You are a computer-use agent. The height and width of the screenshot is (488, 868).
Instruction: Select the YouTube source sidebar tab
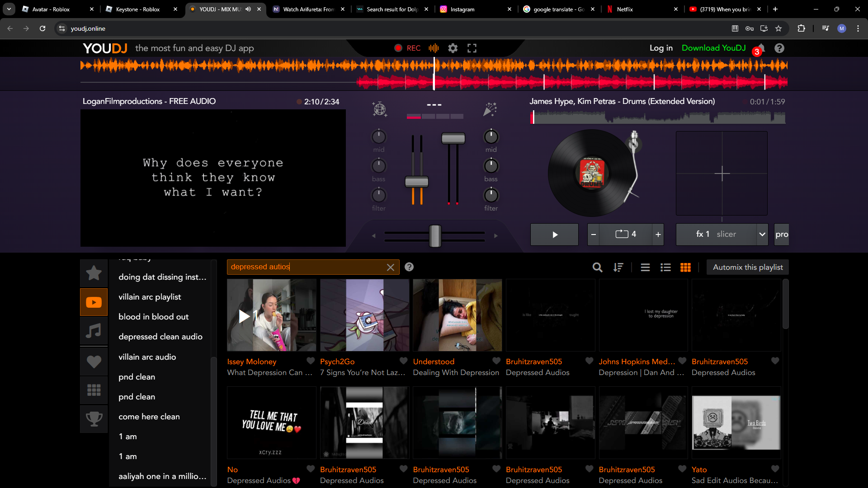tap(94, 302)
